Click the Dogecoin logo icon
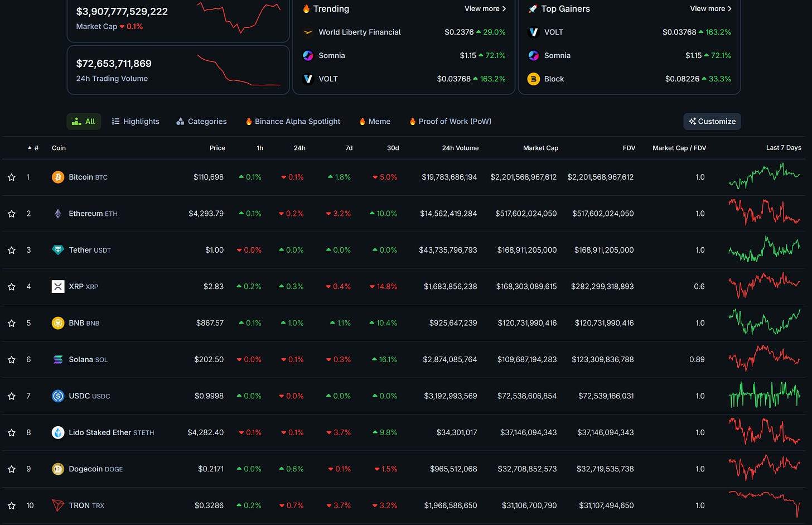812x525 pixels. click(x=58, y=469)
